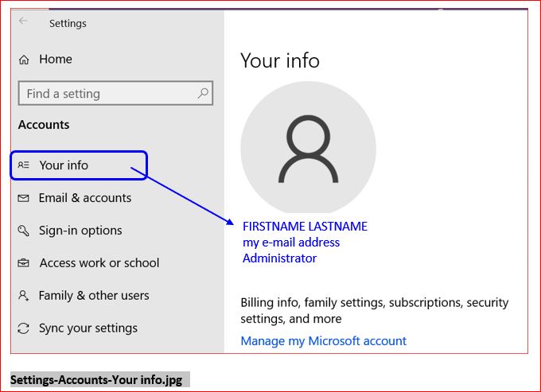Image resolution: width=541 pixels, height=392 pixels.
Task: Go to the Home text label
Action: coord(56,60)
